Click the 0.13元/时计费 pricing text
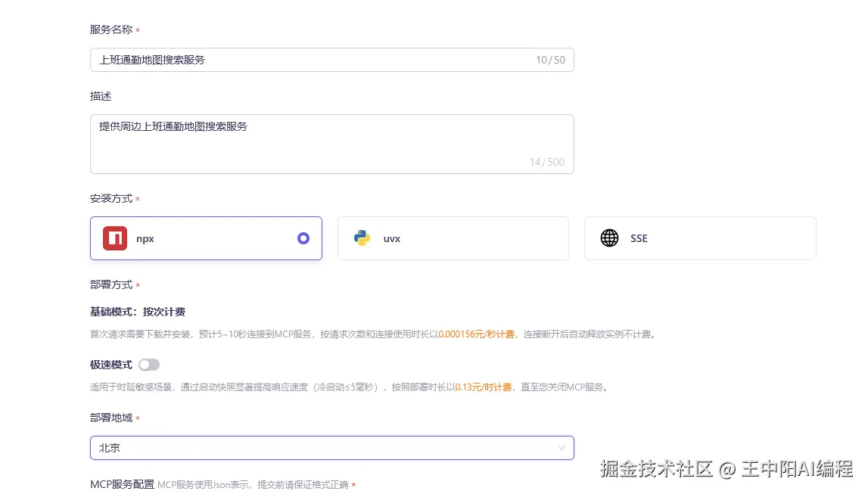The width and height of the screenshot is (868, 494). [x=484, y=387]
